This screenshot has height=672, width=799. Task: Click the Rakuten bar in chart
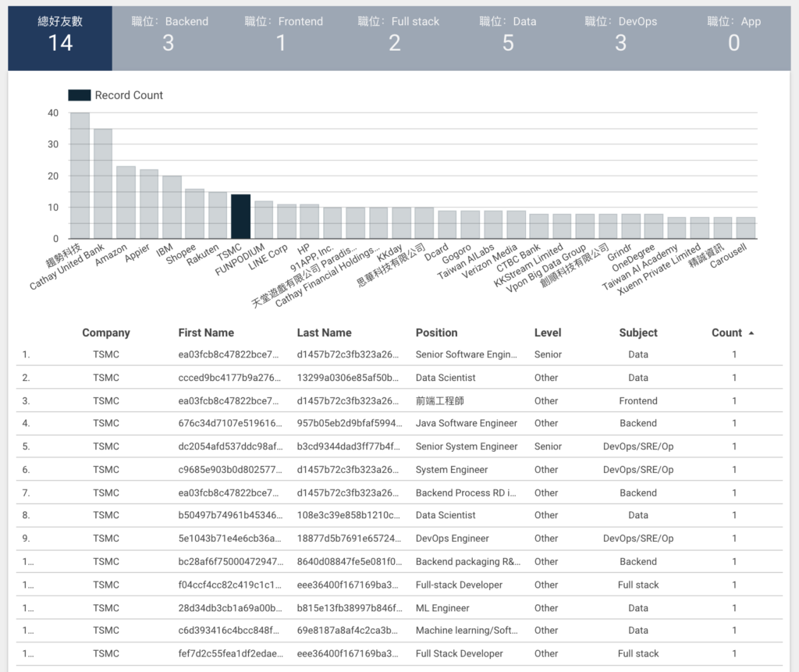[x=218, y=215]
